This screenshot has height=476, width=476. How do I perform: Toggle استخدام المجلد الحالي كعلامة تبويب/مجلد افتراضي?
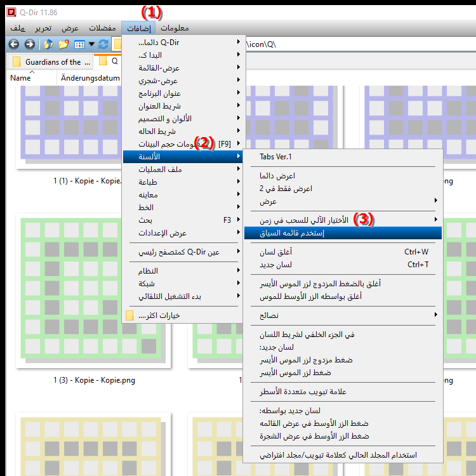[x=343, y=455]
